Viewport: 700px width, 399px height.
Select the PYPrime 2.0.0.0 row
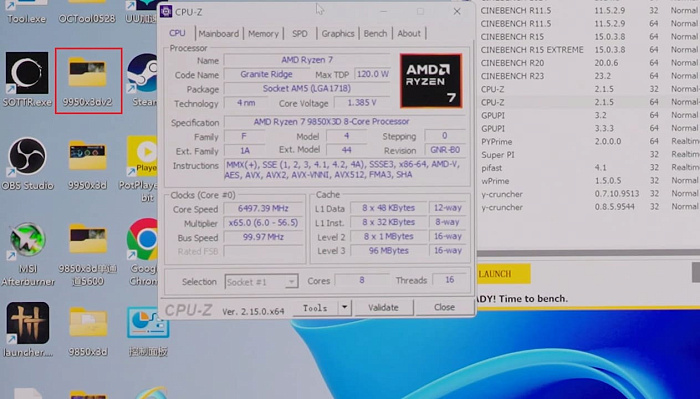pyautogui.click(x=589, y=141)
